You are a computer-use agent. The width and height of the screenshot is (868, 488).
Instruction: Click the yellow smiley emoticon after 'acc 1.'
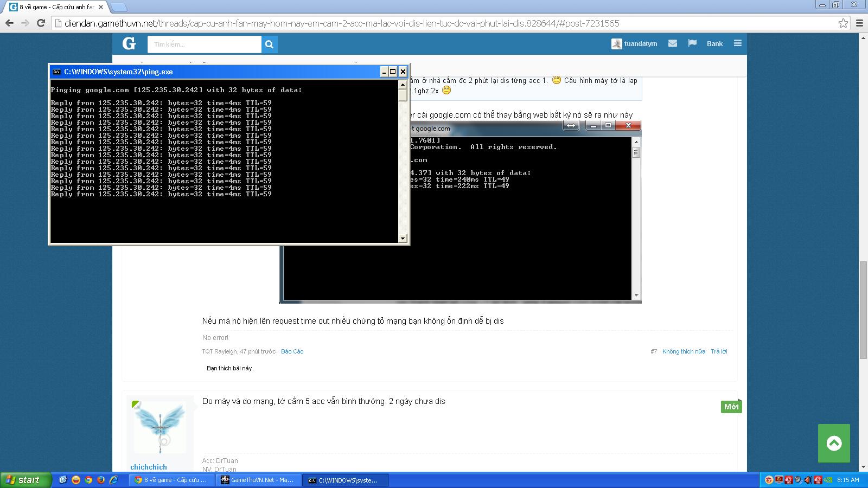pyautogui.click(x=557, y=80)
